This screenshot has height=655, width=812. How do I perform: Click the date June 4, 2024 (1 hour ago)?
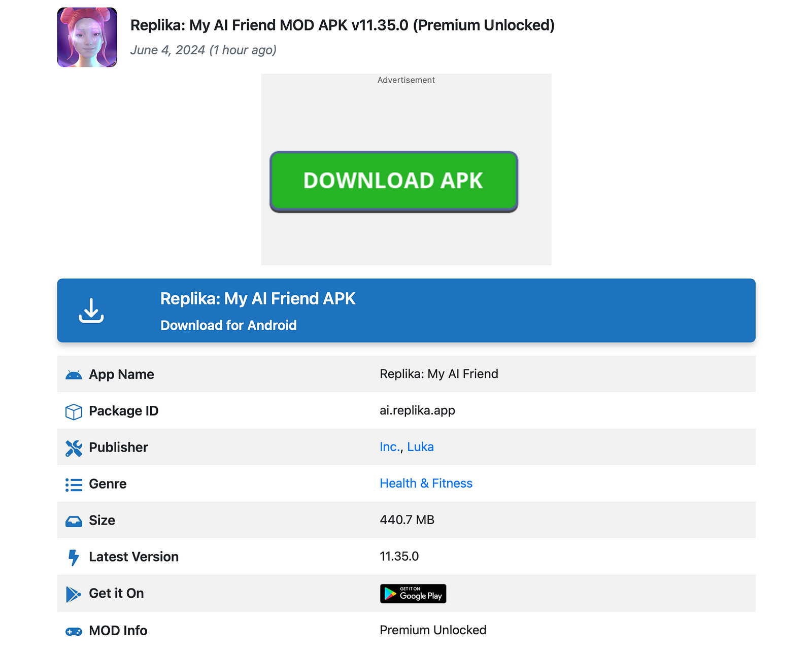[x=204, y=50]
